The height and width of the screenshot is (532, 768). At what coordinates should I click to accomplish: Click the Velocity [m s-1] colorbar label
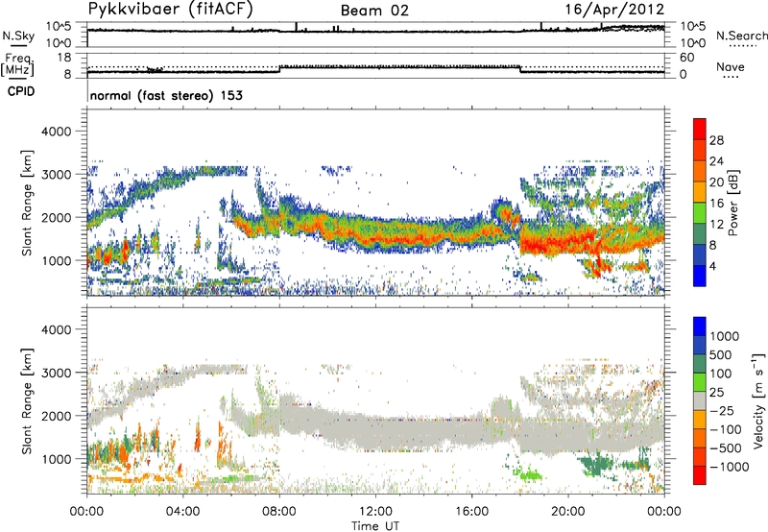pyautogui.click(x=758, y=400)
